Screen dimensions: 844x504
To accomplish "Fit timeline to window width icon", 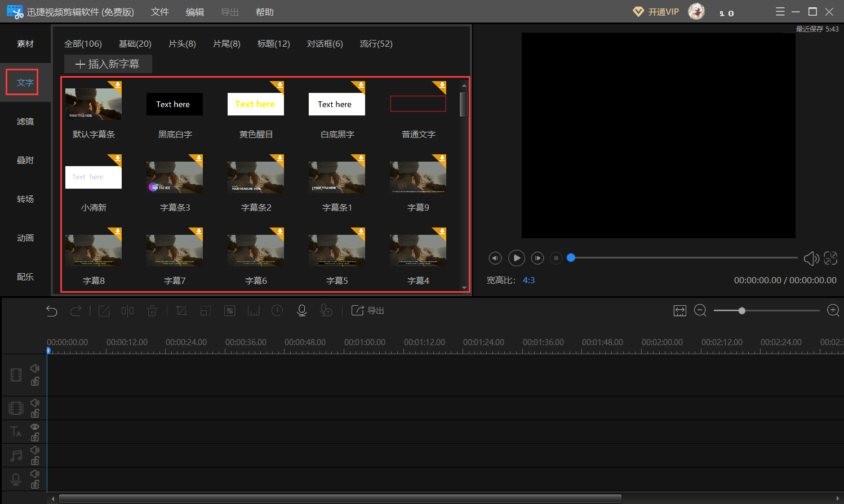I will pos(680,311).
